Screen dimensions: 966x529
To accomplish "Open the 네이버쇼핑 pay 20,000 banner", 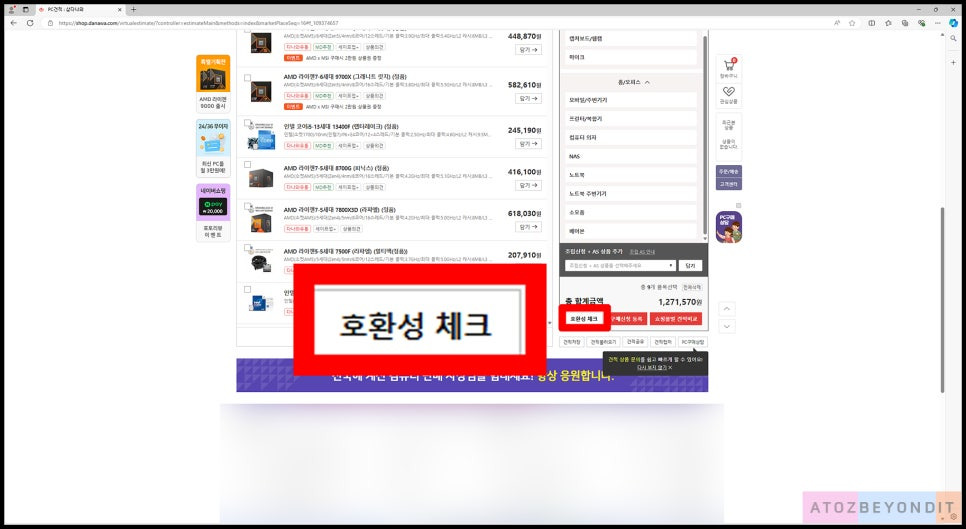I will (213, 212).
